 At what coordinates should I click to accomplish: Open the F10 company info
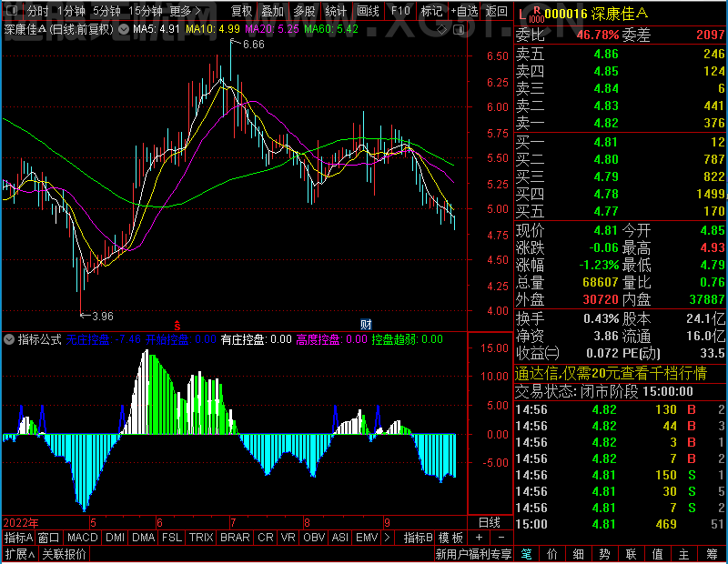(x=400, y=11)
